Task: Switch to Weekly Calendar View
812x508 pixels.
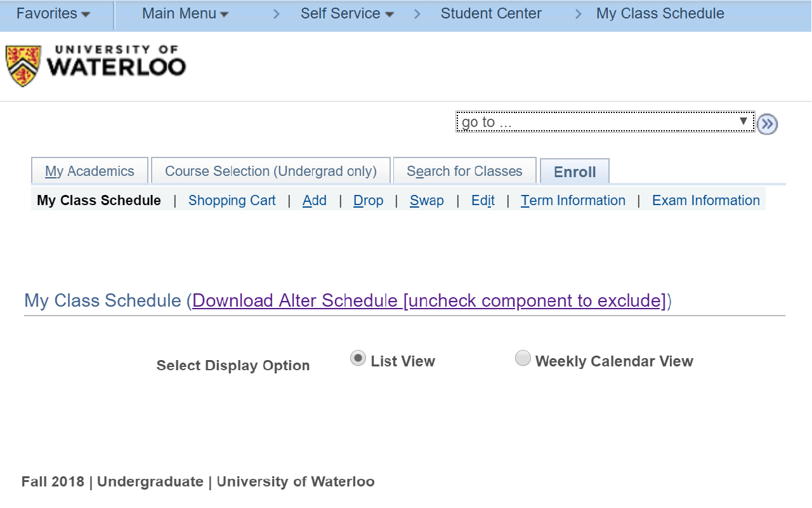Action: 523,358
